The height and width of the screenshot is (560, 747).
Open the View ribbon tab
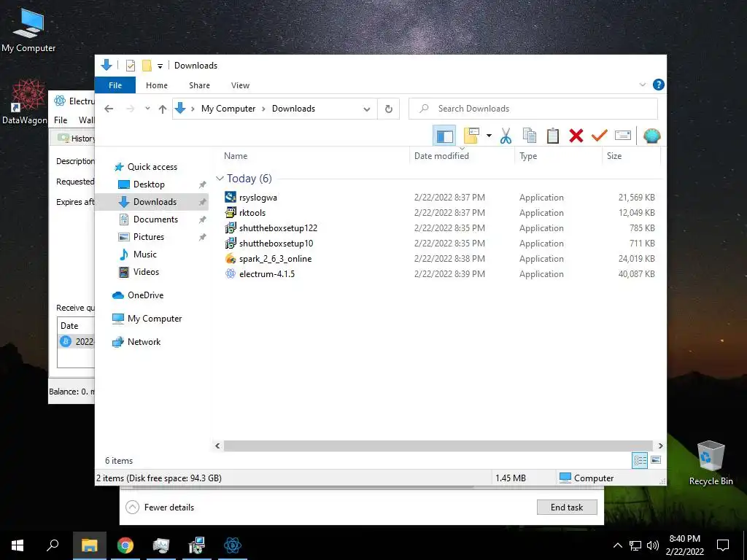click(x=240, y=85)
